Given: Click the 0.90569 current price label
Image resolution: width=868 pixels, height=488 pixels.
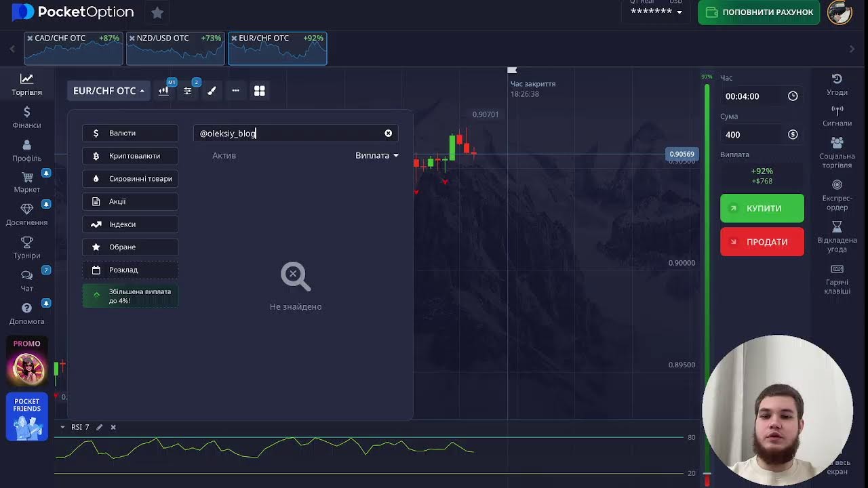Looking at the screenshot, I should click(682, 155).
